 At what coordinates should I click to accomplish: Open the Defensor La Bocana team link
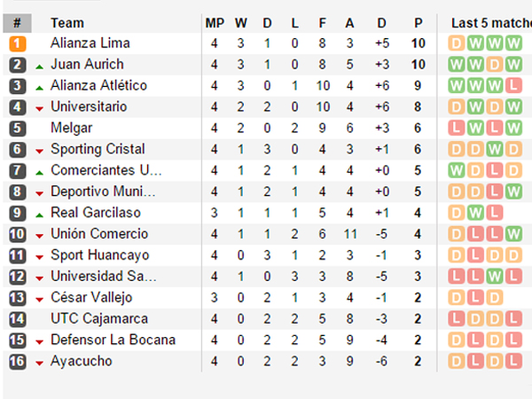[x=113, y=340]
